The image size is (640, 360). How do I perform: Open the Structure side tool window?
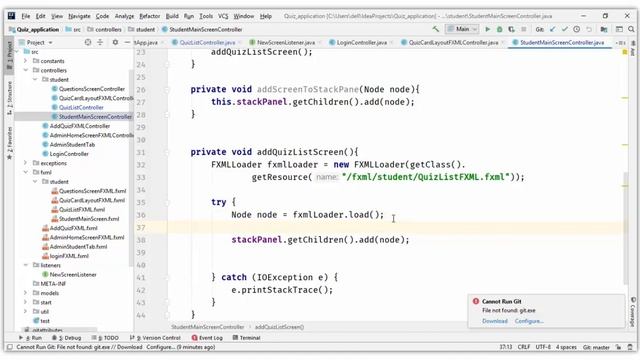pyautogui.click(x=9, y=98)
